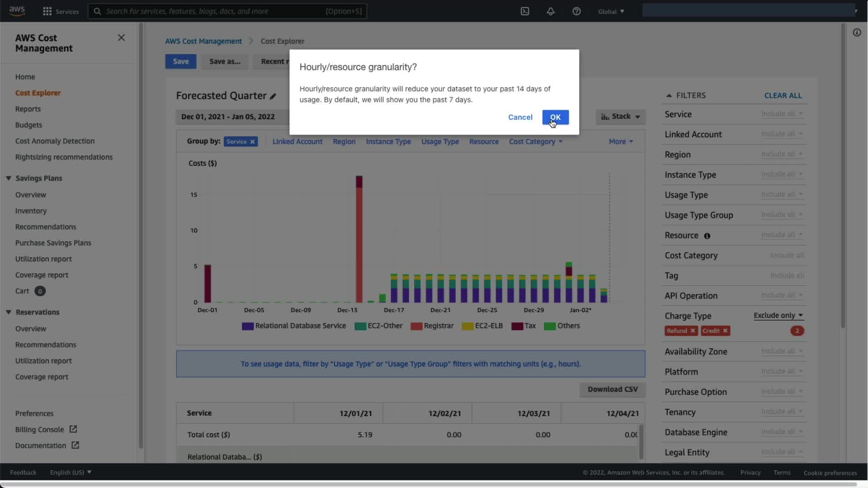Open Budgets in the sidebar
The height and width of the screenshot is (488, 868).
point(28,125)
